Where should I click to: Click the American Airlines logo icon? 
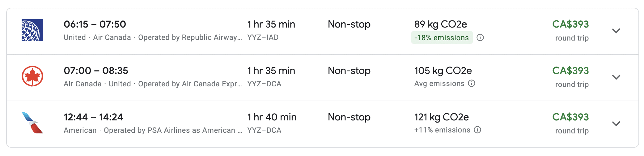(32, 123)
